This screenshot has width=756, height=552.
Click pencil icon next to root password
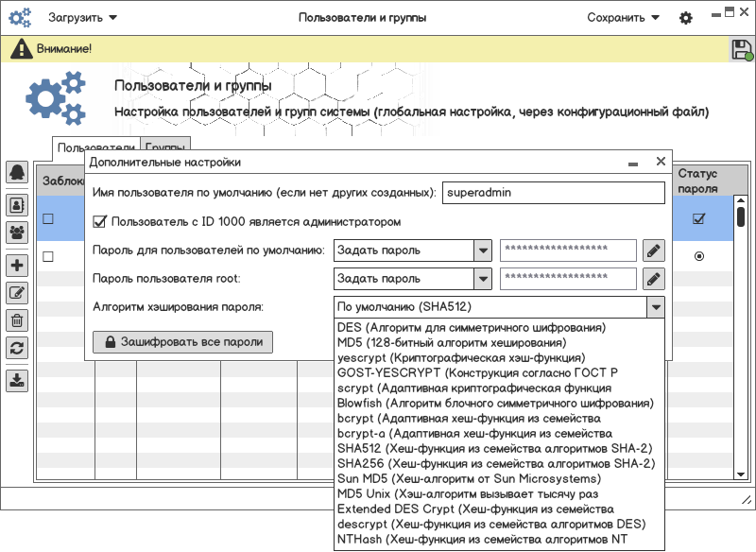pos(653,279)
